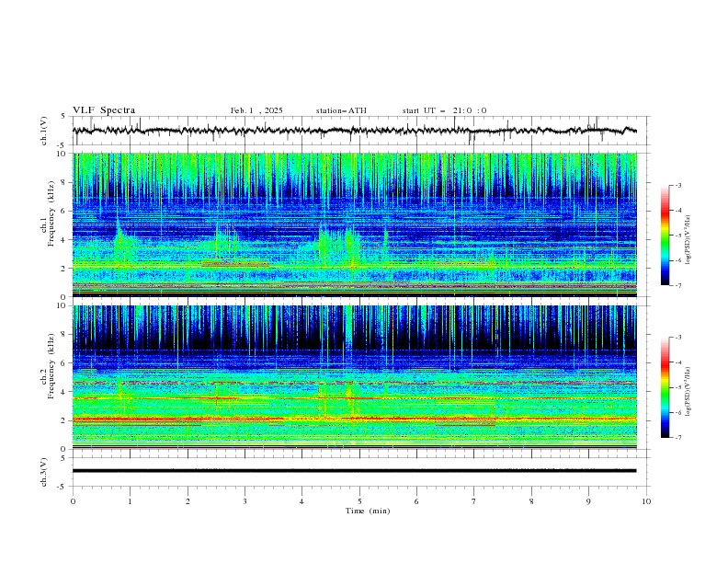Screen dimensions: 728x563
Task: Click the '-7' value on ch.2 color scale
Action: click(x=678, y=438)
